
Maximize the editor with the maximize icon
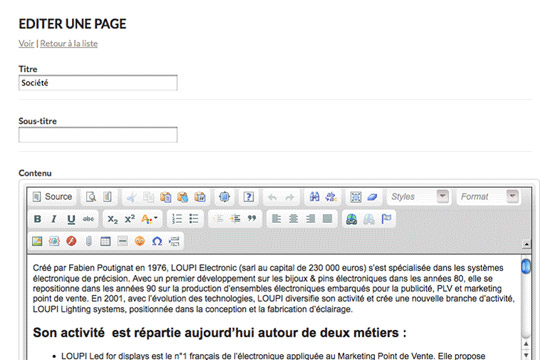click(x=225, y=197)
